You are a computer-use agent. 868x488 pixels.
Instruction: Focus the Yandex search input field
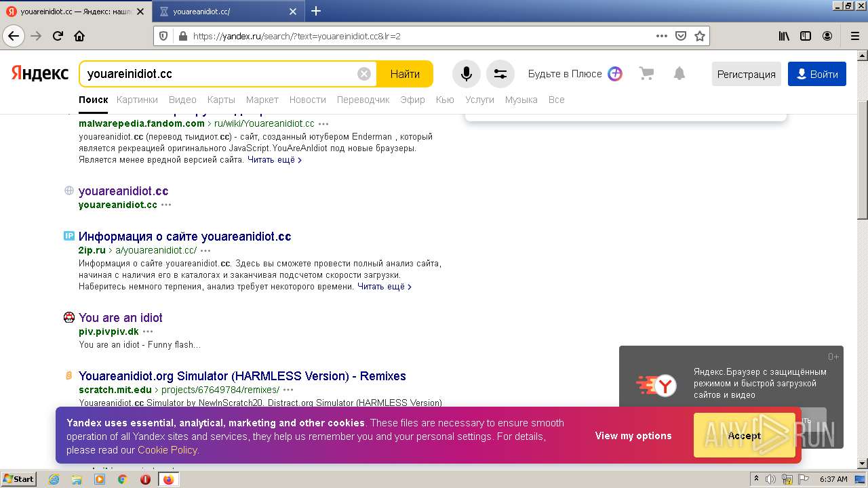[x=220, y=74]
